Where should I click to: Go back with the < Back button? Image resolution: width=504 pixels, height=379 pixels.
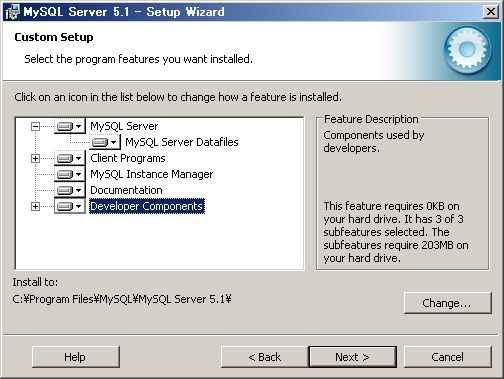pos(265,357)
